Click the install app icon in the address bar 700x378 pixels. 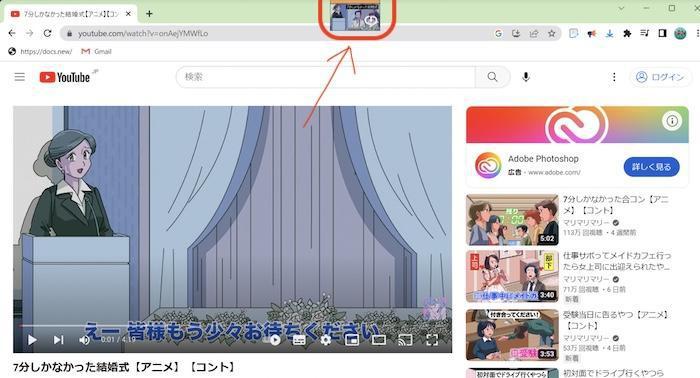(x=516, y=33)
